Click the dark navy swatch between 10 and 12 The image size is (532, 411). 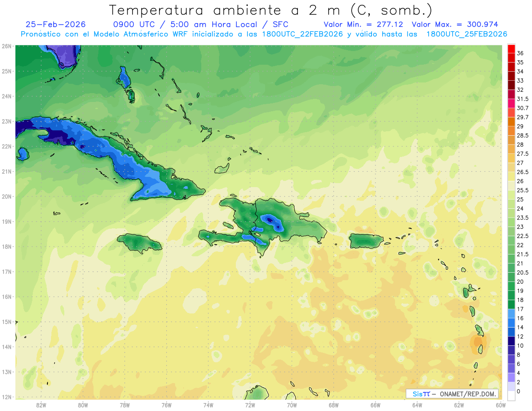[x=511, y=341]
